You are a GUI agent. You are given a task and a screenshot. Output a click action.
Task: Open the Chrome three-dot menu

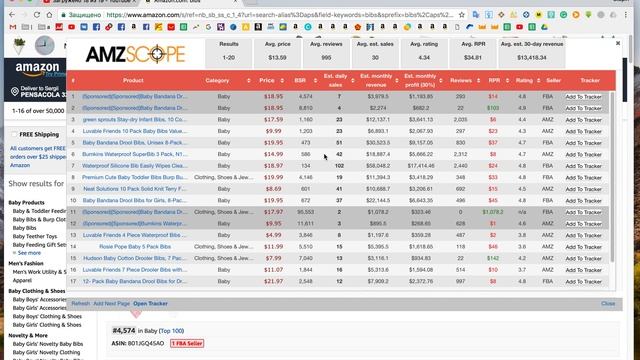[626, 15]
